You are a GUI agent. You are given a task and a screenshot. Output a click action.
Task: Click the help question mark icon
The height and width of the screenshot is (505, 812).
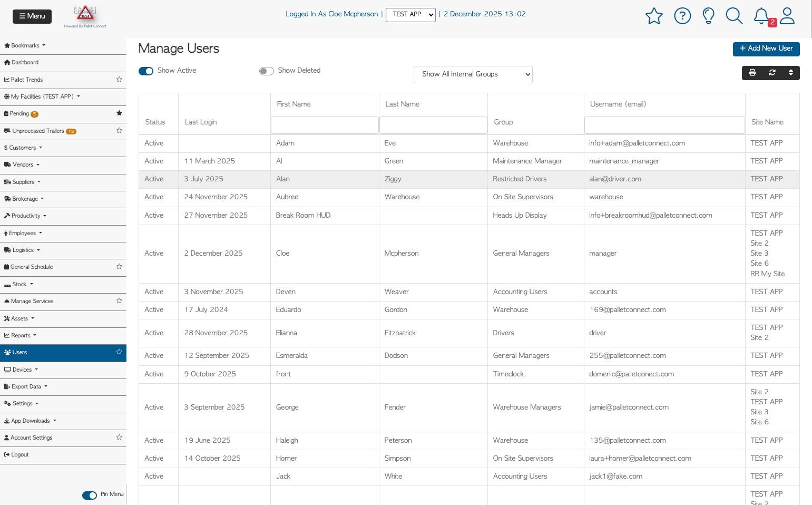[682, 16]
